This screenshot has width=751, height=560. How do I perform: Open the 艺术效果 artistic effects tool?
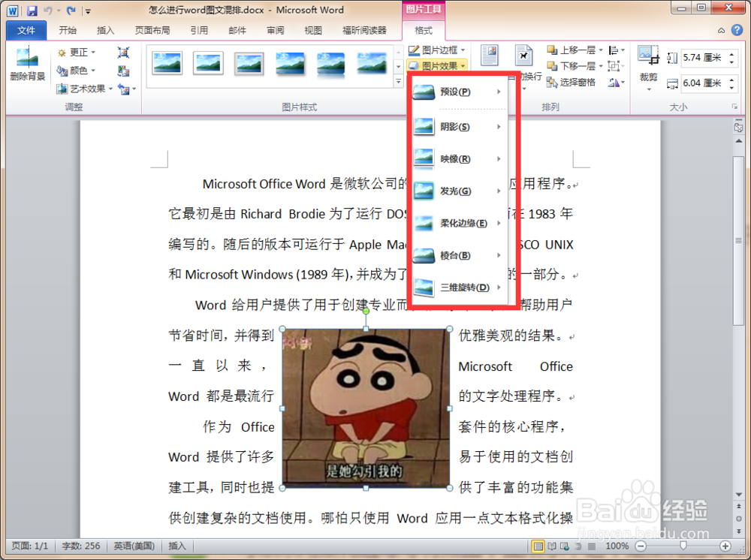pyautogui.click(x=84, y=89)
